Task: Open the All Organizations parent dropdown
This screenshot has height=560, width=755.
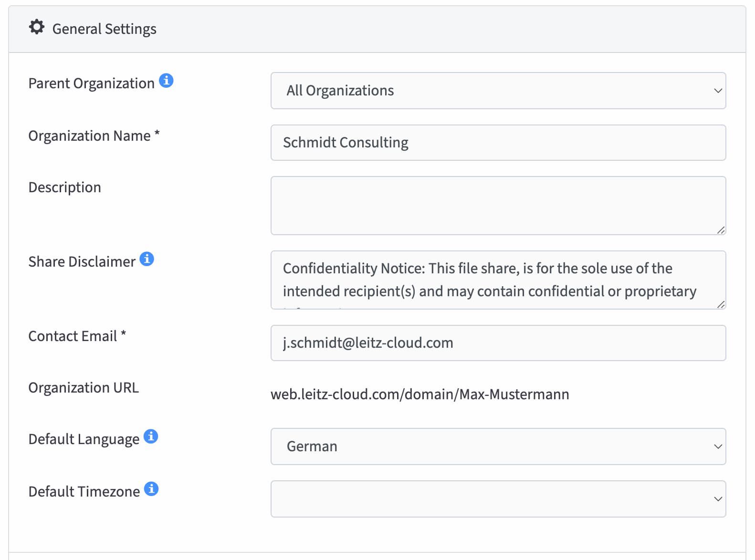Action: coord(498,91)
